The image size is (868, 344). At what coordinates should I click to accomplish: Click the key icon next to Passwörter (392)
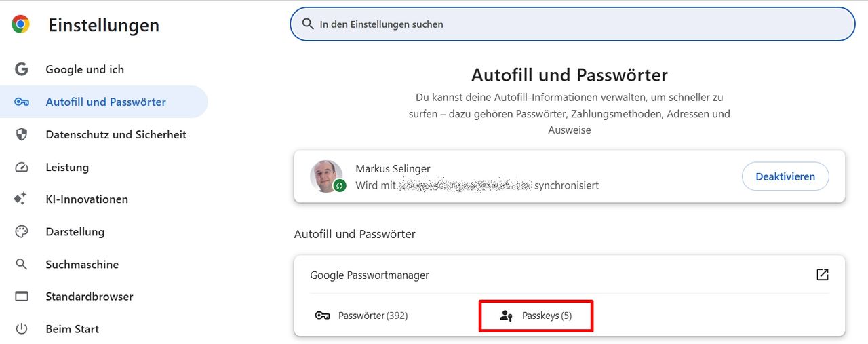(323, 316)
